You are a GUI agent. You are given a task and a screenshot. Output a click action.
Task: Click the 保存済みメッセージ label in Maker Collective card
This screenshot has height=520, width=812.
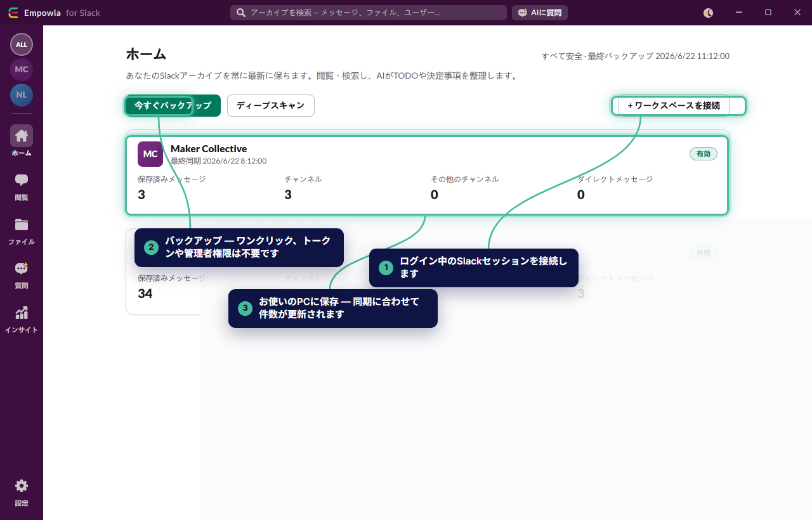point(171,179)
